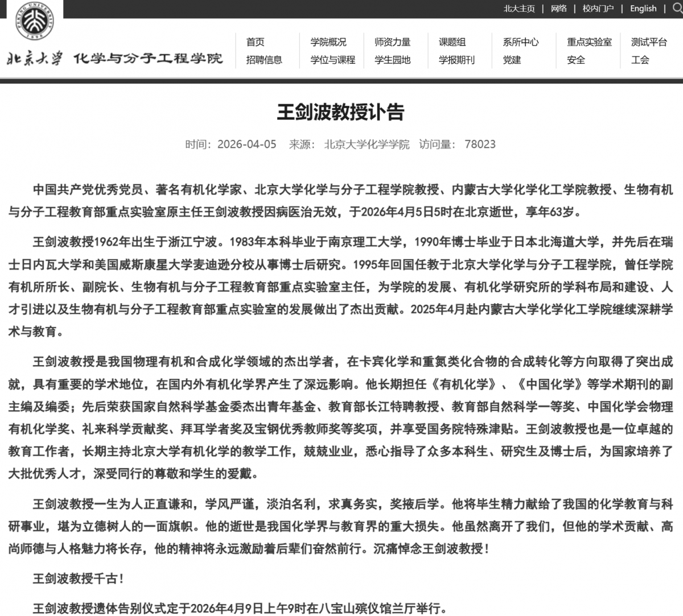The height and width of the screenshot is (616, 683).
Task: Select 系所中心 in navigation
Action: point(521,42)
